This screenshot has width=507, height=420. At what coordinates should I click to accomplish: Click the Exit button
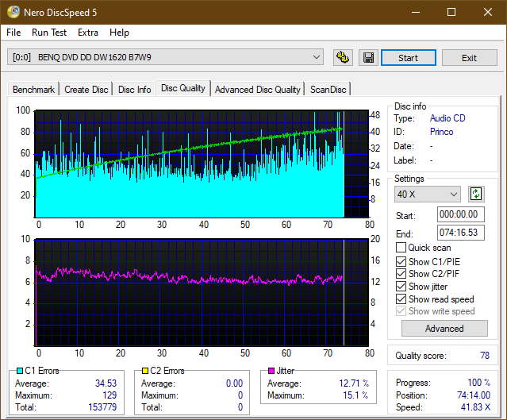469,58
